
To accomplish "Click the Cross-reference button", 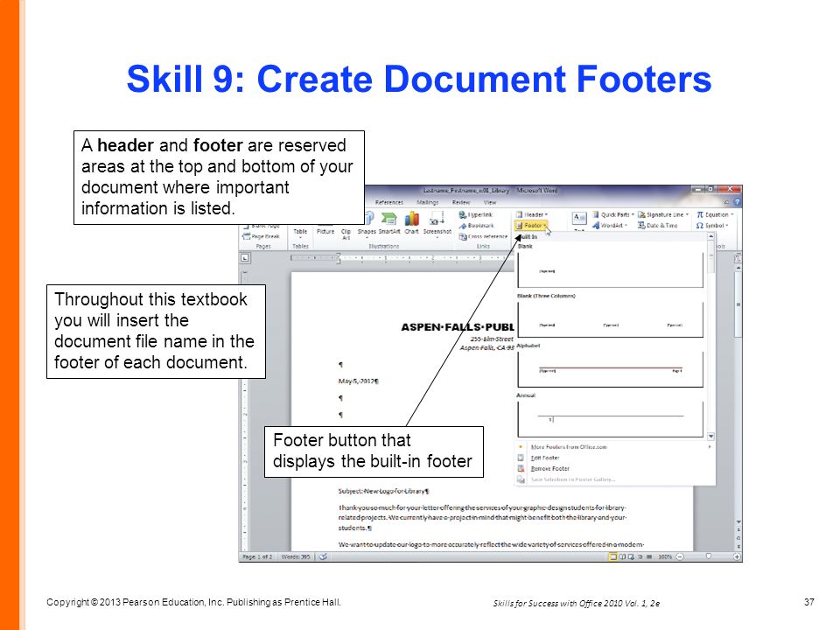I will click(x=483, y=236).
